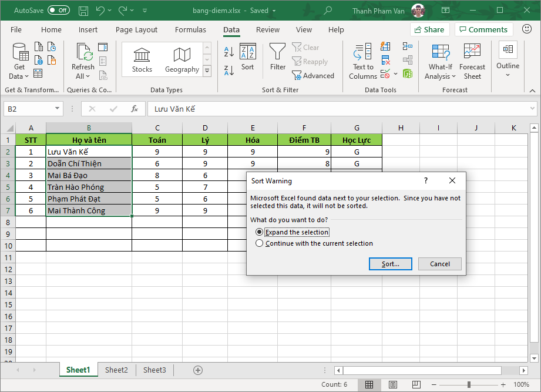This screenshot has width=541, height=392.
Task: Add a new sheet with plus icon
Action: (198, 370)
